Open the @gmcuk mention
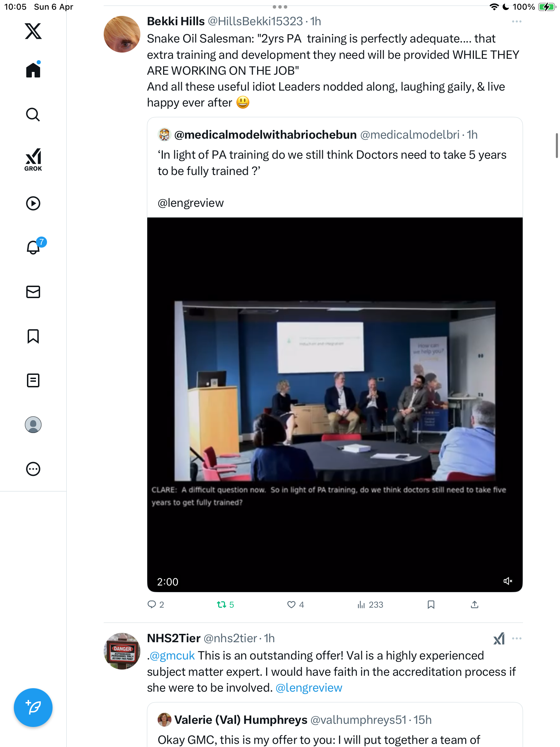The height and width of the screenshot is (747, 560). coord(172,656)
